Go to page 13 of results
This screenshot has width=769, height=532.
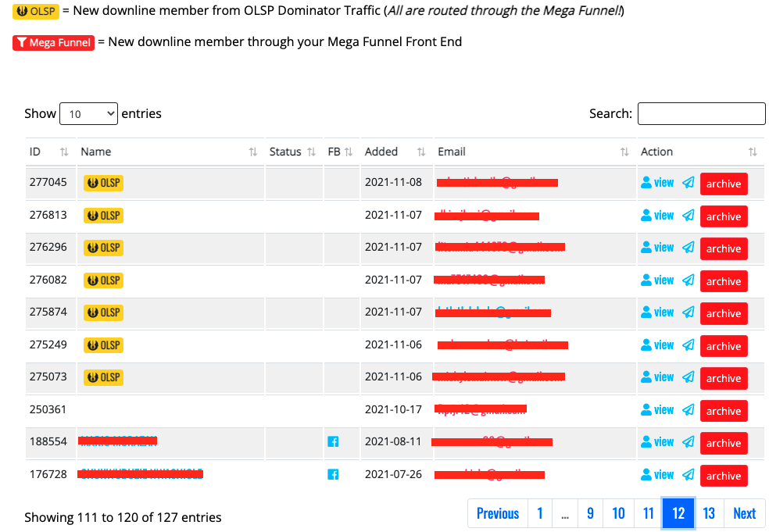709,513
